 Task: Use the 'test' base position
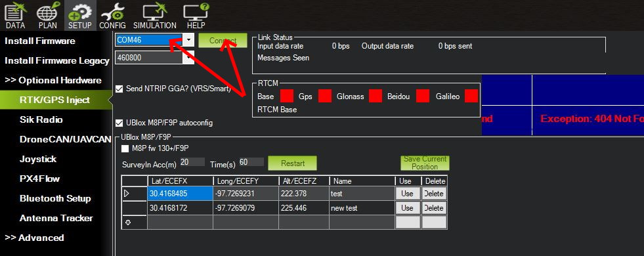click(407, 194)
